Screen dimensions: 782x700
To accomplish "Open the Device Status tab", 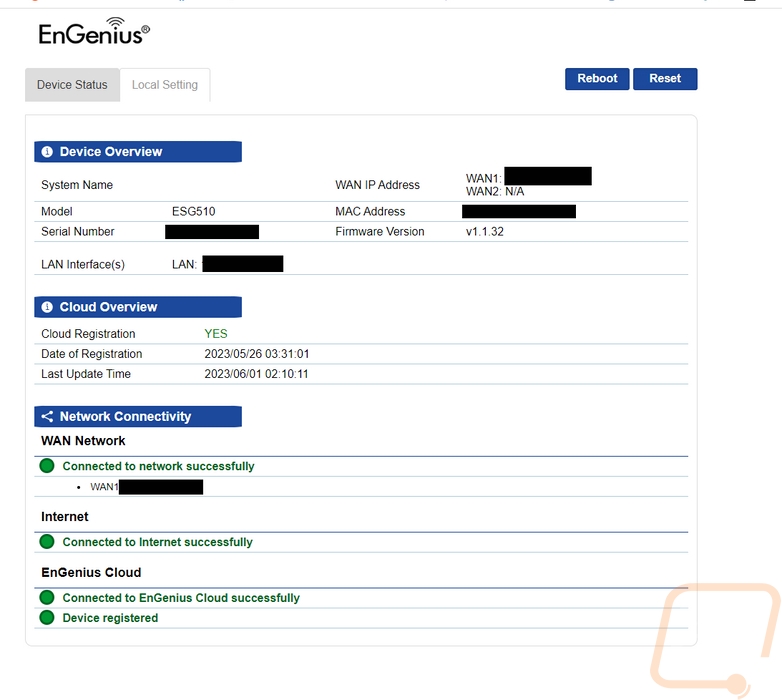I will pos(72,85).
